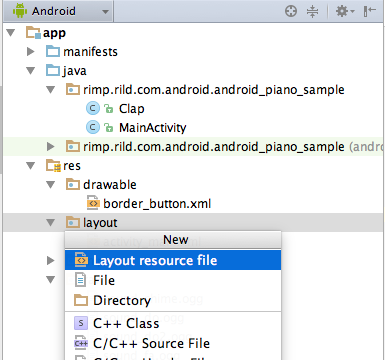This screenshot has width=385, height=360.
Task: Choose File from the New menu
Action: click(x=173, y=280)
